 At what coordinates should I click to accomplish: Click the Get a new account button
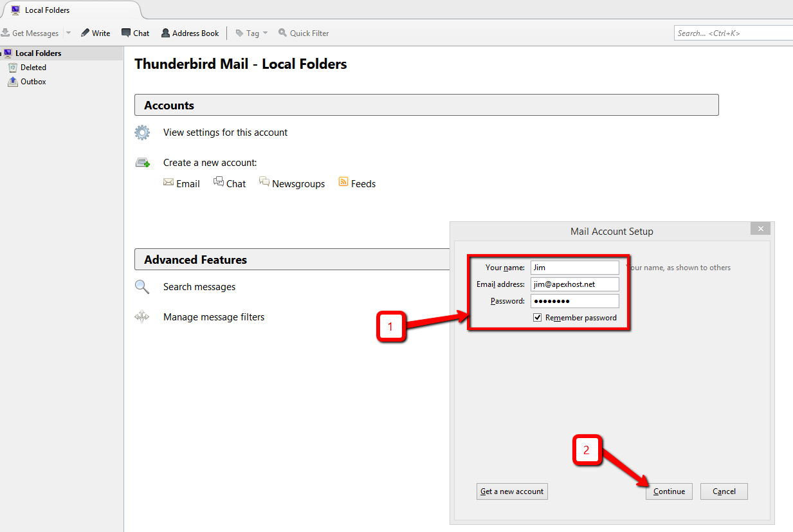(x=512, y=491)
